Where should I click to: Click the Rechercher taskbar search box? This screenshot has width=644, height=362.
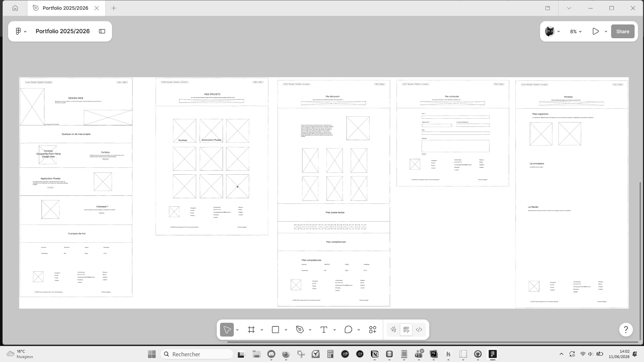[x=197, y=354]
